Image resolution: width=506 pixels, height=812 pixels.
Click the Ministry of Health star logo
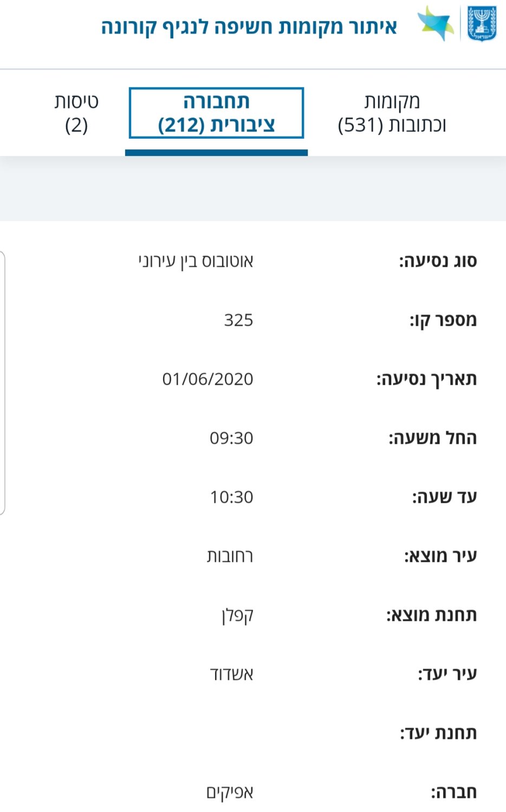coord(436,23)
